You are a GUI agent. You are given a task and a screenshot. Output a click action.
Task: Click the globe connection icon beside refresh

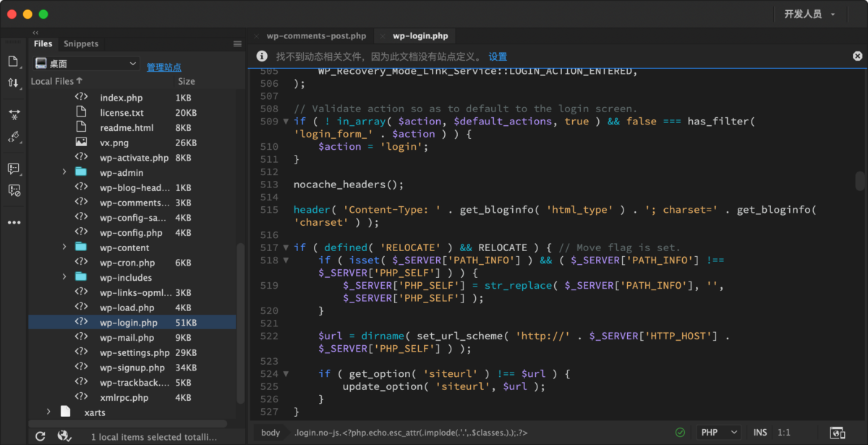pyautogui.click(x=64, y=436)
